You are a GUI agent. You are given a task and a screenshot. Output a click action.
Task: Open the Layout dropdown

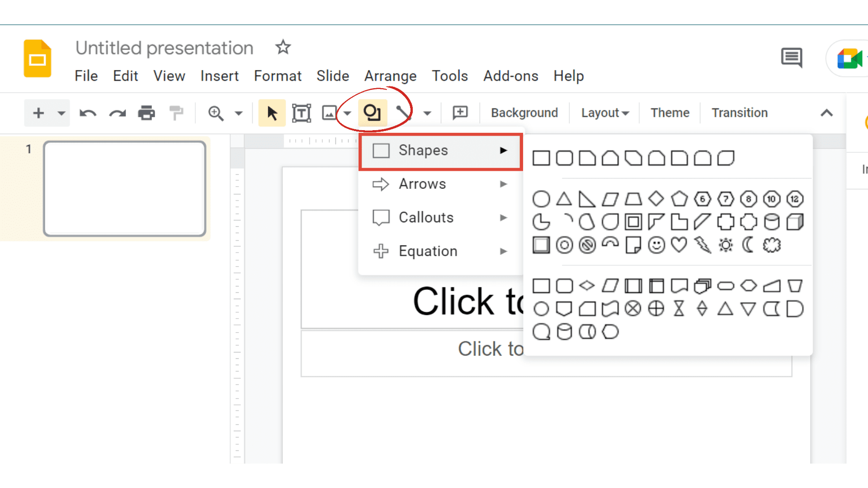click(604, 113)
